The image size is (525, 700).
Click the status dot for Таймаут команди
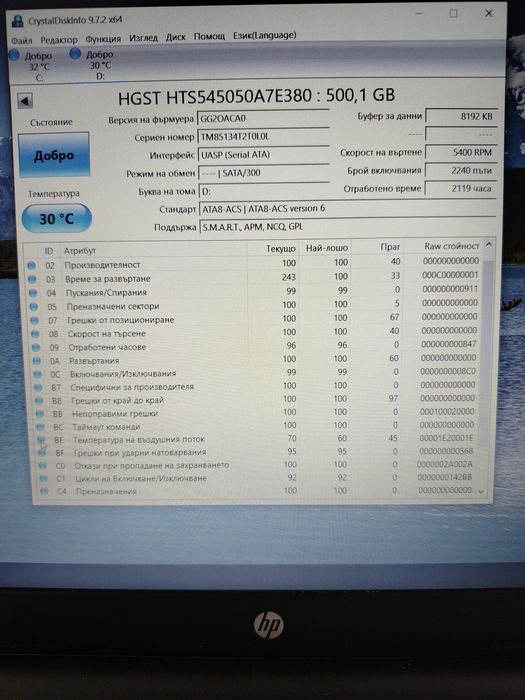point(41,427)
